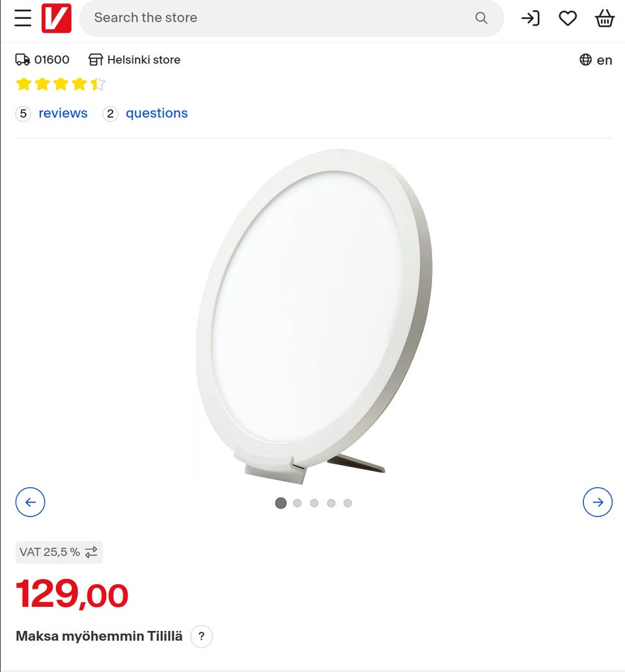Open the reviews link
The image size is (625, 672).
pos(62,113)
